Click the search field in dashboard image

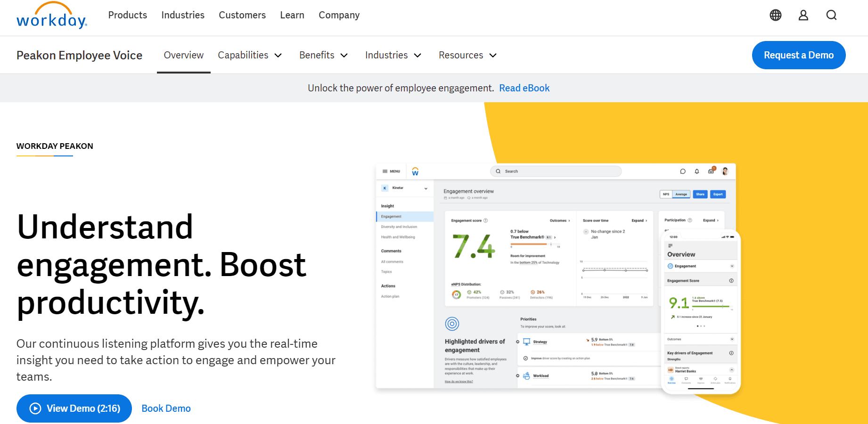556,171
